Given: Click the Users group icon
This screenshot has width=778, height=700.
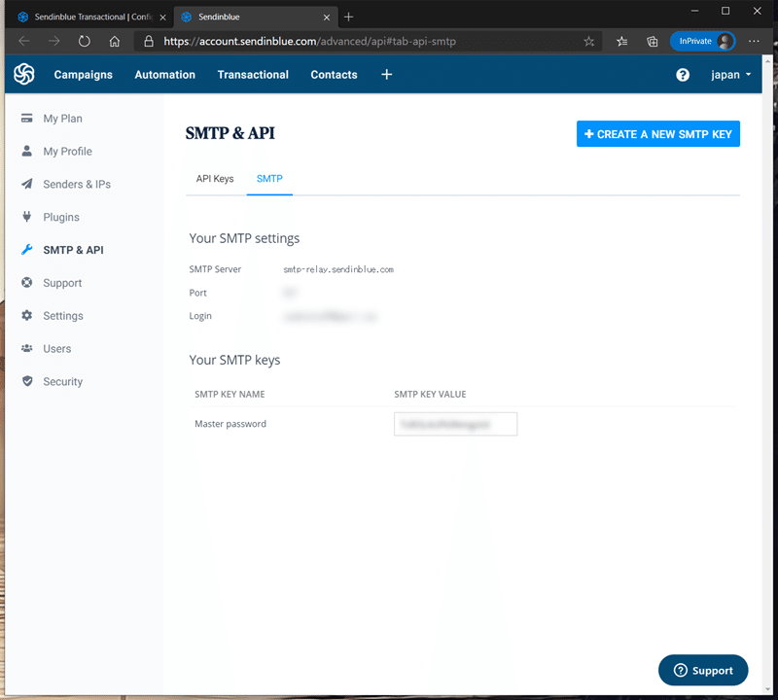Looking at the screenshot, I should (x=27, y=348).
